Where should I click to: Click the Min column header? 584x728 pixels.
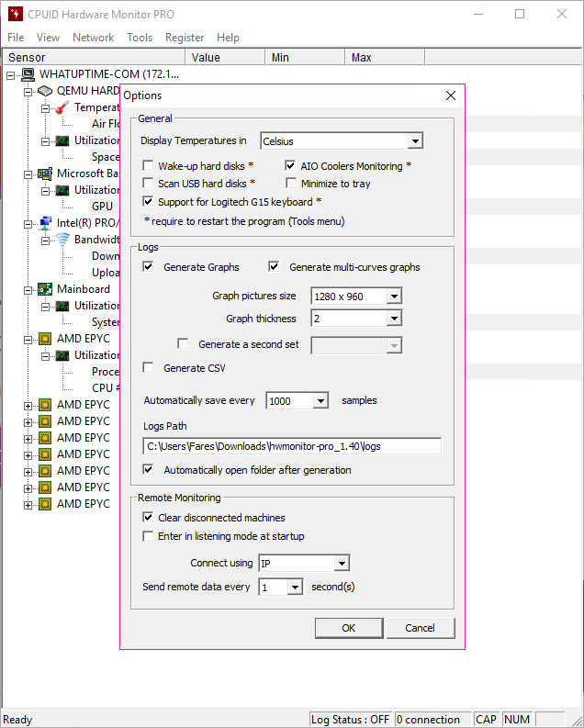306,57
